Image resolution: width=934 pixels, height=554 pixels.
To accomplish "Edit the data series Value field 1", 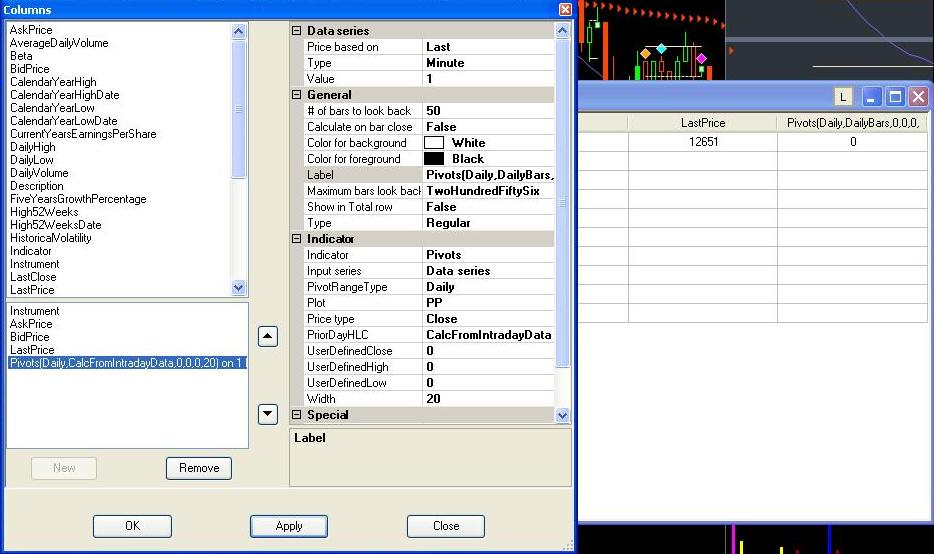I will [x=488, y=79].
